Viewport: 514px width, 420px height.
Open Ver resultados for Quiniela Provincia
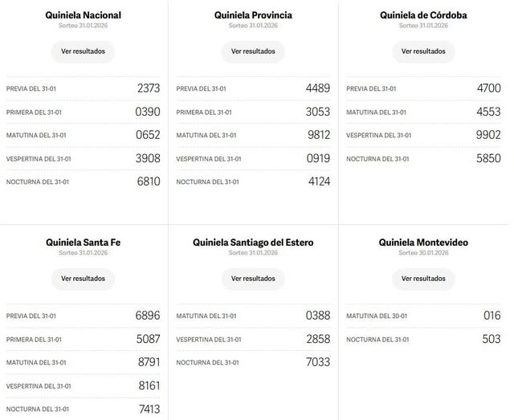pyautogui.click(x=253, y=51)
